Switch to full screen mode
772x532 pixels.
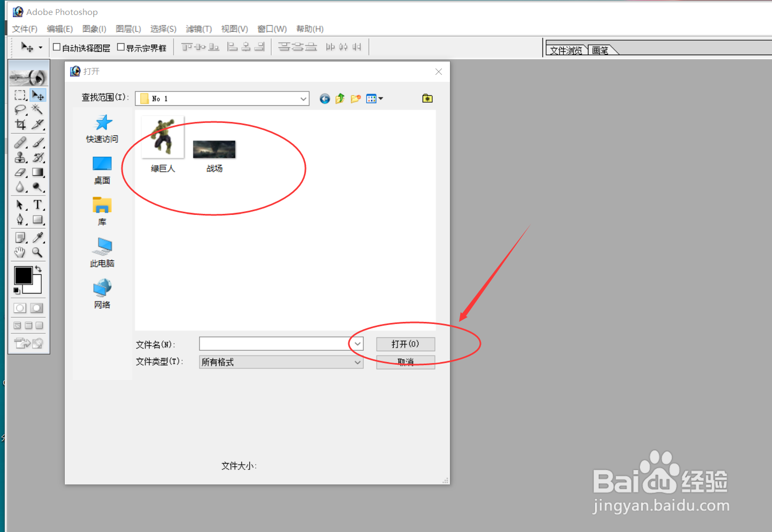click(40, 326)
